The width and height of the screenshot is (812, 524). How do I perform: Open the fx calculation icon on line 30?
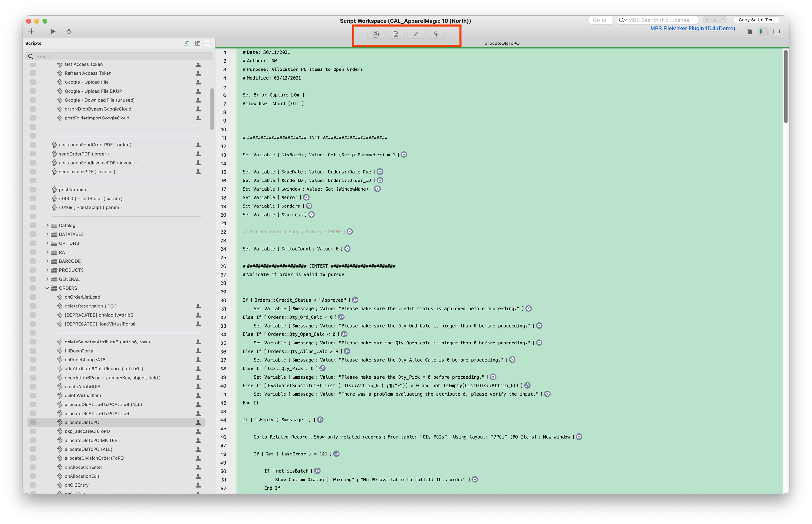coord(355,300)
